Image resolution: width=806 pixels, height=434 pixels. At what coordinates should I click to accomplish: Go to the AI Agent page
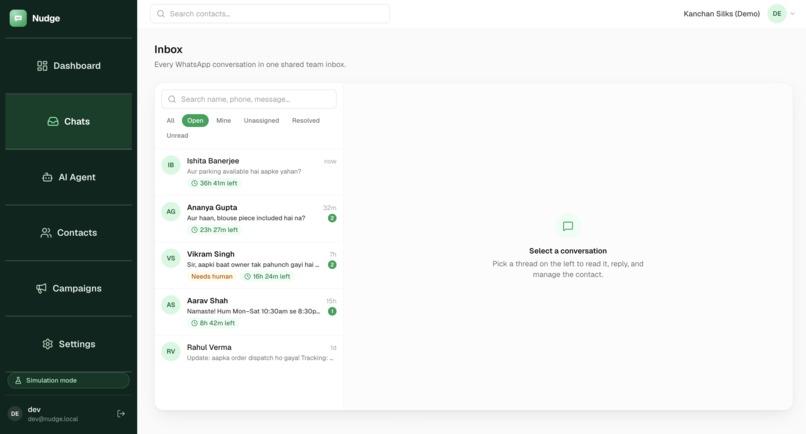coord(68,177)
